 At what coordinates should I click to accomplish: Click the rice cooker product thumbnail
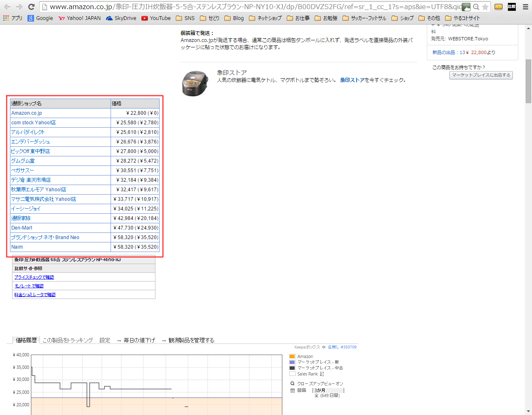click(195, 83)
